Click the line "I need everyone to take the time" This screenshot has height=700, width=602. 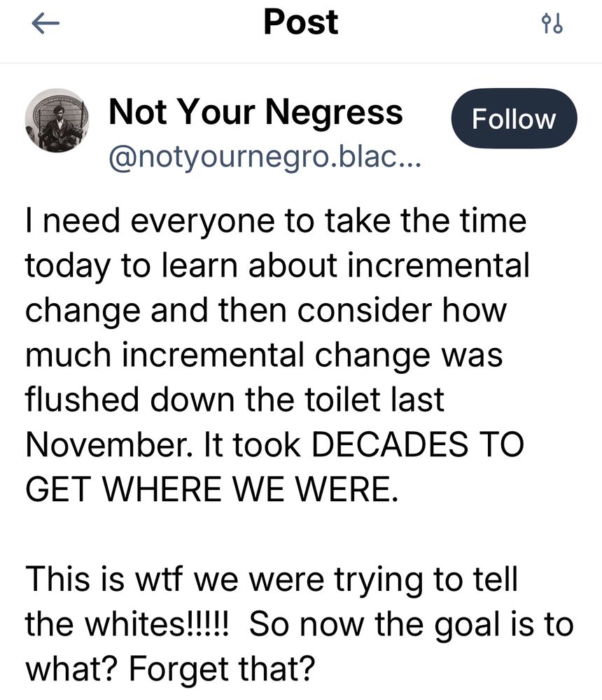(x=275, y=221)
